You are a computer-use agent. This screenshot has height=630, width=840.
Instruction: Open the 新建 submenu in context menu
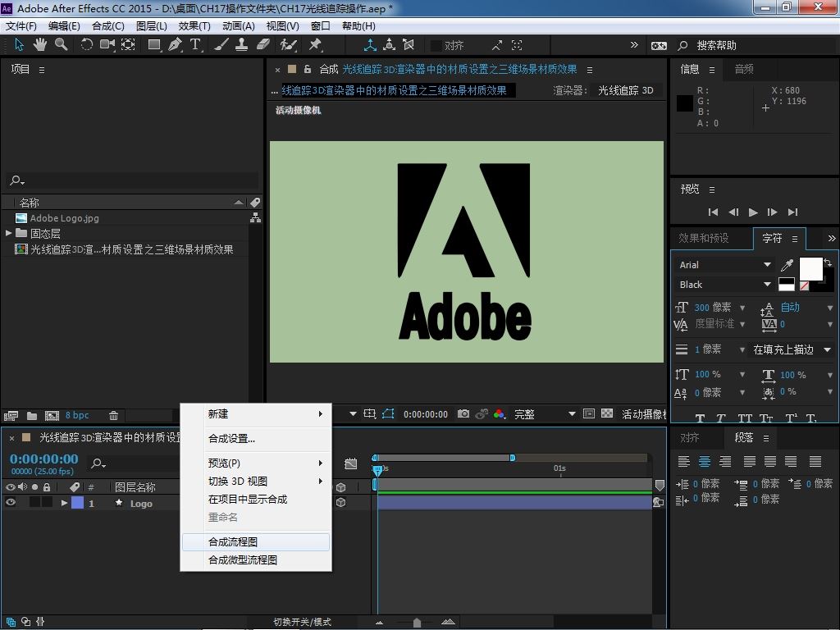coord(256,414)
